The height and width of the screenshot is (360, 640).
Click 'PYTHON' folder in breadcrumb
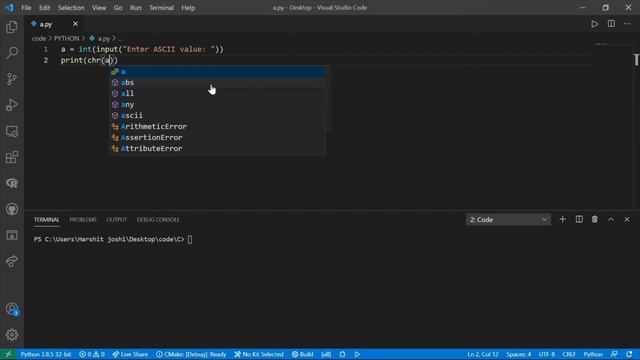(67, 38)
